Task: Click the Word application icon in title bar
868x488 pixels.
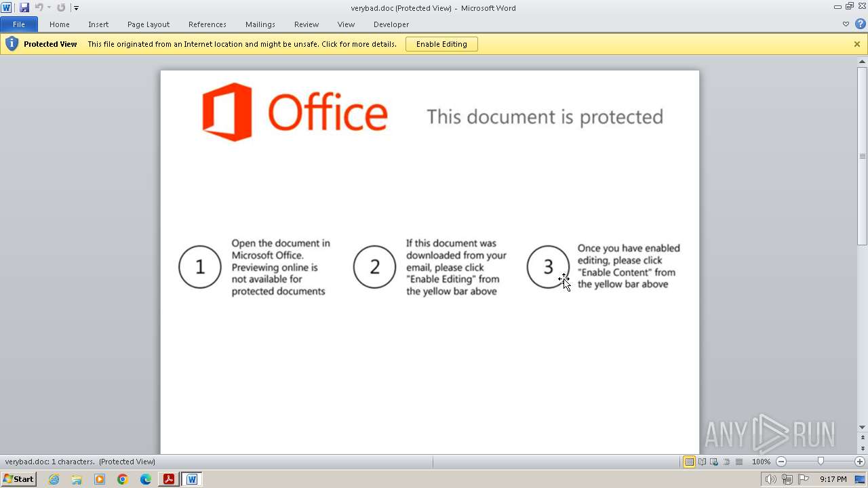Action: [6, 7]
